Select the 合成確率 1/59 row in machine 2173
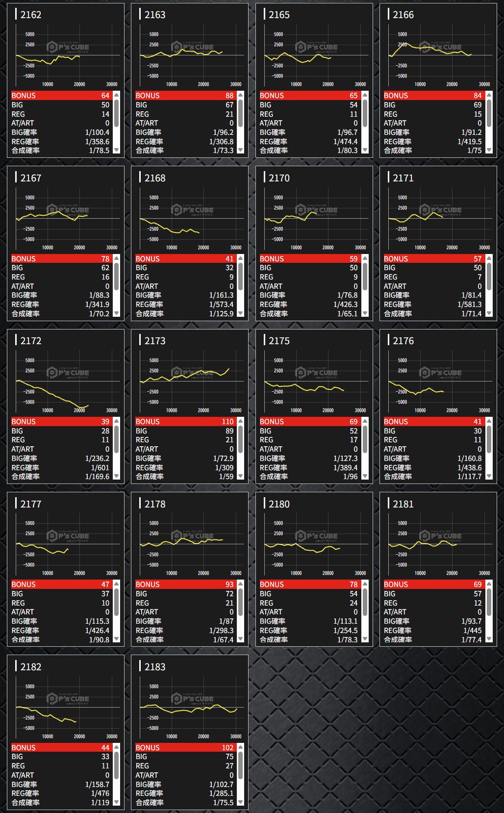This screenshot has width=504, height=813. coord(185,477)
